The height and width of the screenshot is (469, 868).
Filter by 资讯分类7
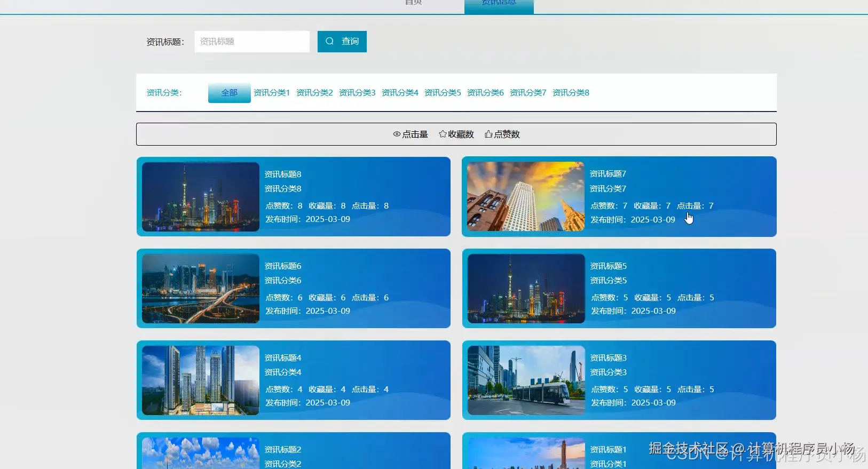[x=528, y=93]
